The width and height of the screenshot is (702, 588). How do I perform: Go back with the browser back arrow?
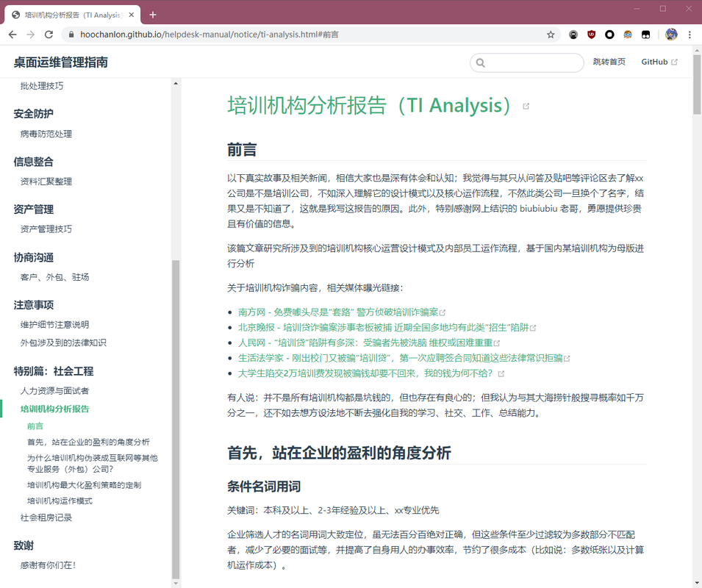click(x=12, y=35)
